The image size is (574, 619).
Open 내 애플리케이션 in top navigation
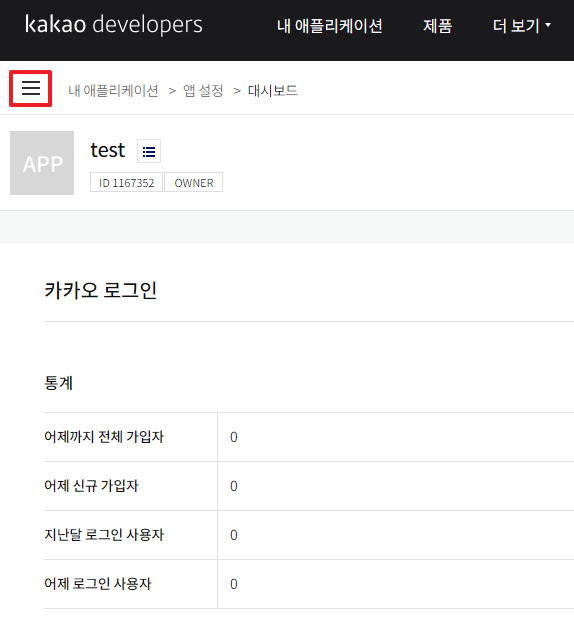pyautogui.click(x=330, y=26)
